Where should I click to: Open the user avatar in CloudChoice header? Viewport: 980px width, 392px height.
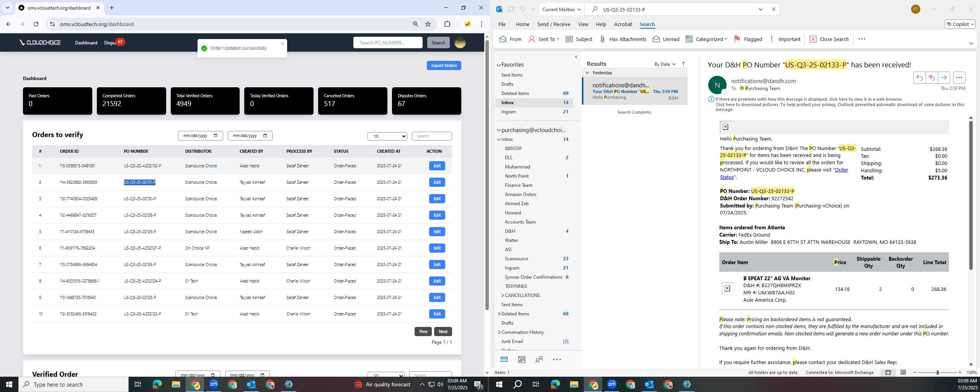(460, 42)
